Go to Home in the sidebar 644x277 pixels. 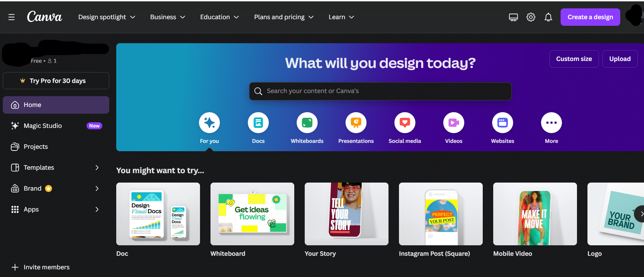coord(56,105)
